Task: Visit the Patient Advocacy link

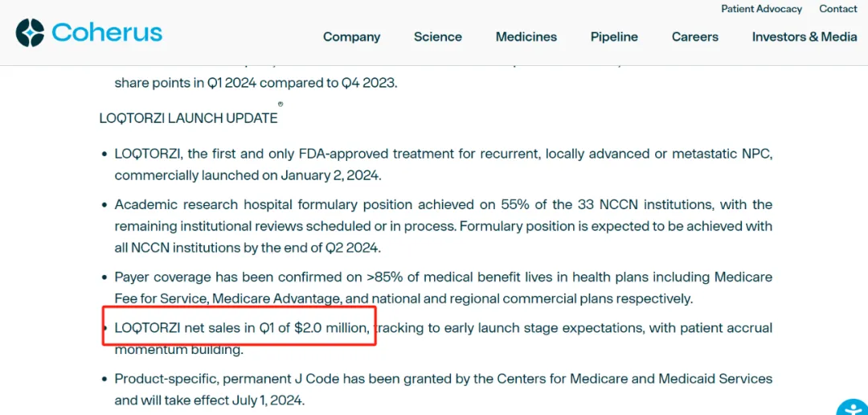Action: [761, 9]
